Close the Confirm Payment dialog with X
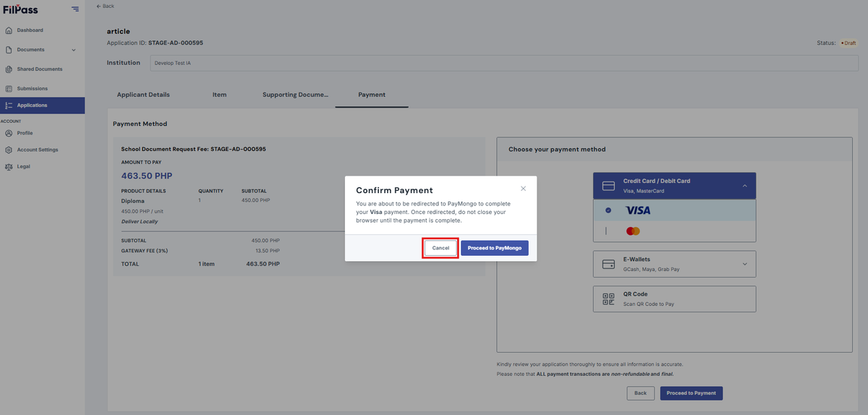The height and width of the screenshot is (415, 868). point(523,189)
